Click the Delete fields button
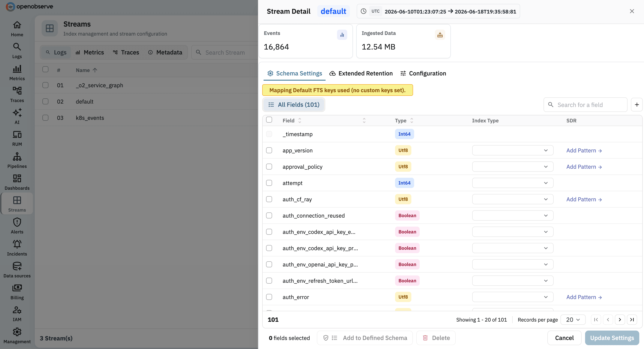 (436, 338)
